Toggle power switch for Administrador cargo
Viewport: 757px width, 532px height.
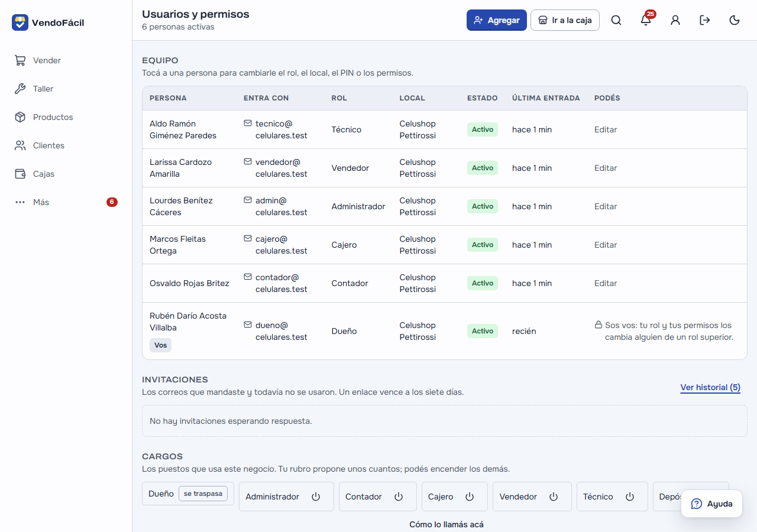pos(316,497)
